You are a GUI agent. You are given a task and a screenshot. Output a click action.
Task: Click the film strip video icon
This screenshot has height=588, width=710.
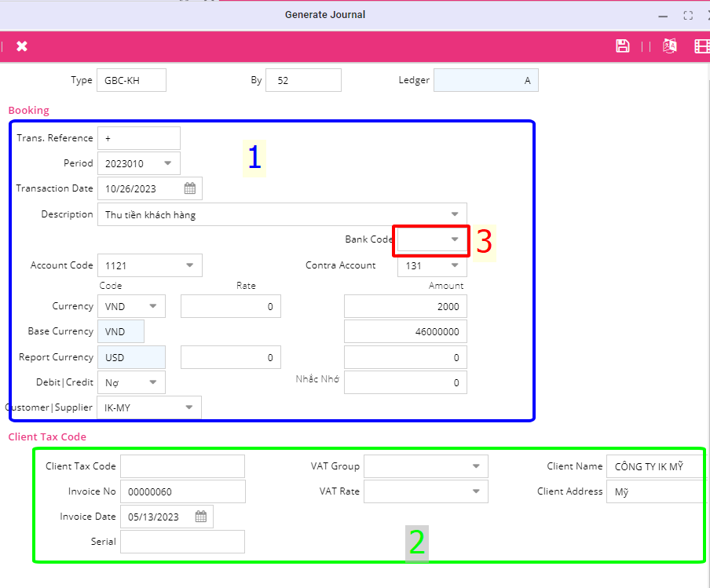702,46
